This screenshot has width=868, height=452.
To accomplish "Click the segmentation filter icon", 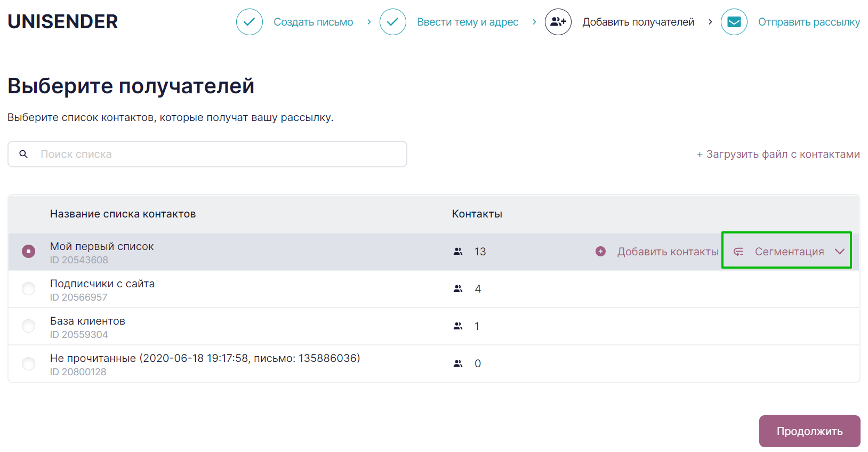I will coord(738,252).
